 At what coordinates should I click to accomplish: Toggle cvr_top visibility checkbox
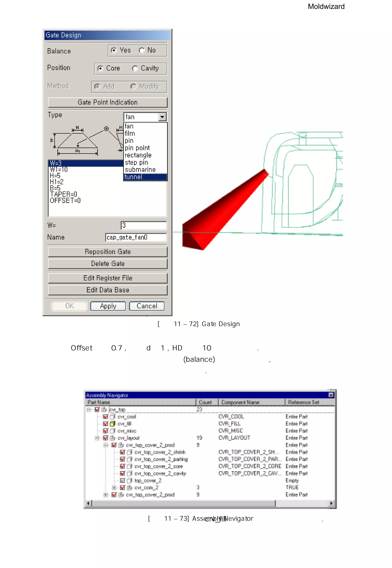(97, 409)
